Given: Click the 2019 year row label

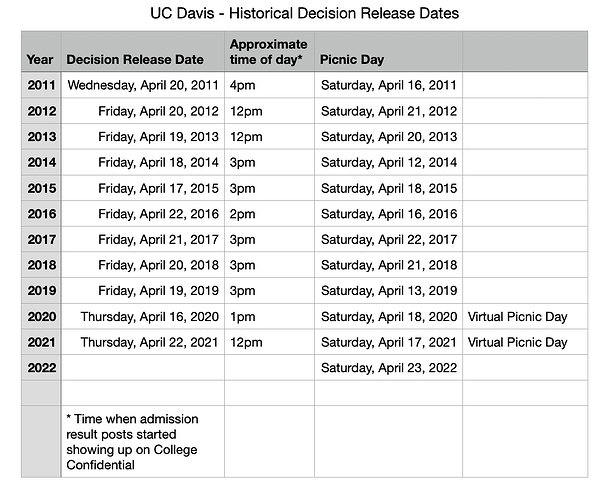Looking at the screenshot, I should (40, 291).
